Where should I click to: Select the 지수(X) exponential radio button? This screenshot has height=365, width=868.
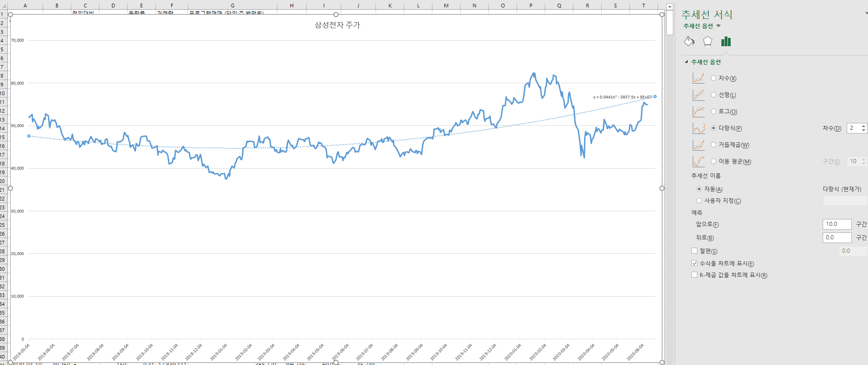(x=714, y=78)
